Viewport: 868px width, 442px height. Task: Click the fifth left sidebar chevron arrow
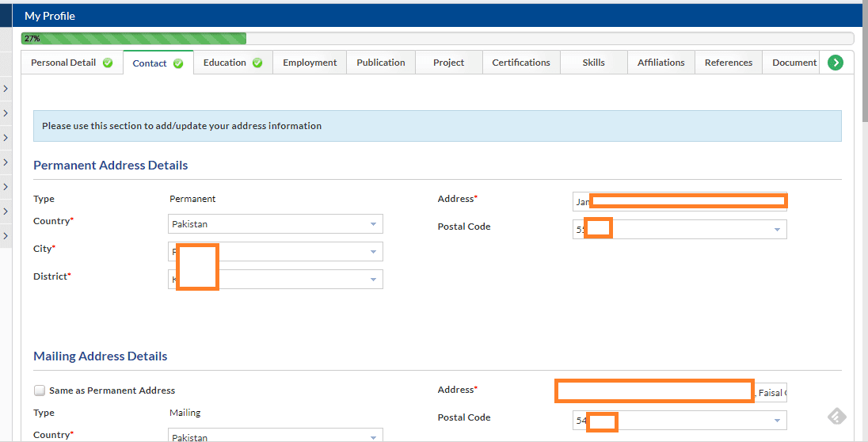6,187
